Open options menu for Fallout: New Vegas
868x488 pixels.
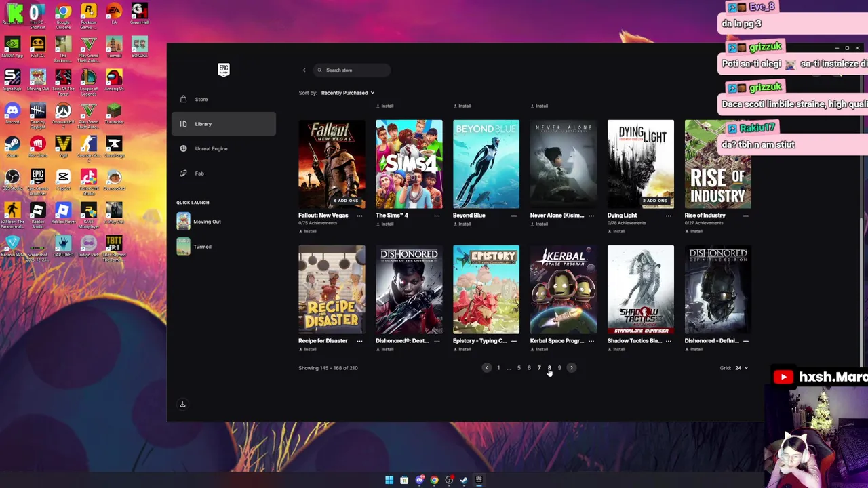coord(359,216)
